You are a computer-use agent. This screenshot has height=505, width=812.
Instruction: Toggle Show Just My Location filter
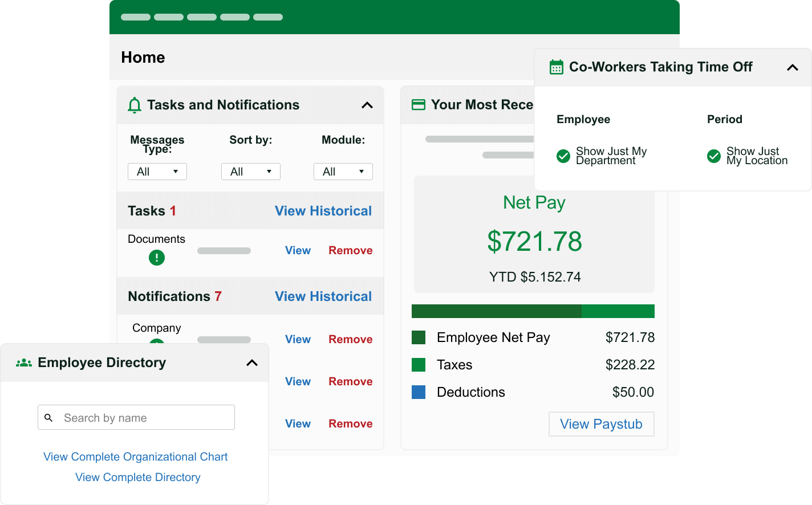pos(713,156)
